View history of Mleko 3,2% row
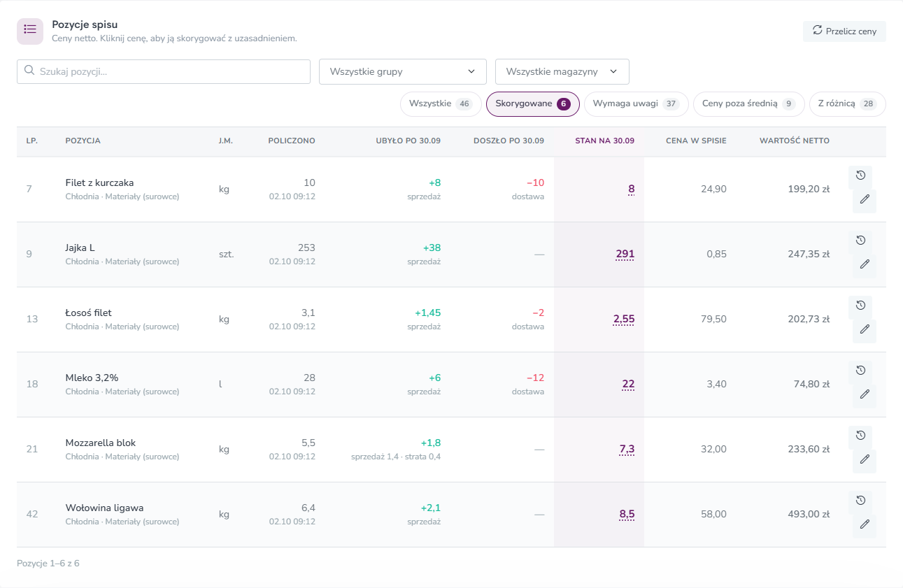Screen dimensions: 903x588 [860, 371]
